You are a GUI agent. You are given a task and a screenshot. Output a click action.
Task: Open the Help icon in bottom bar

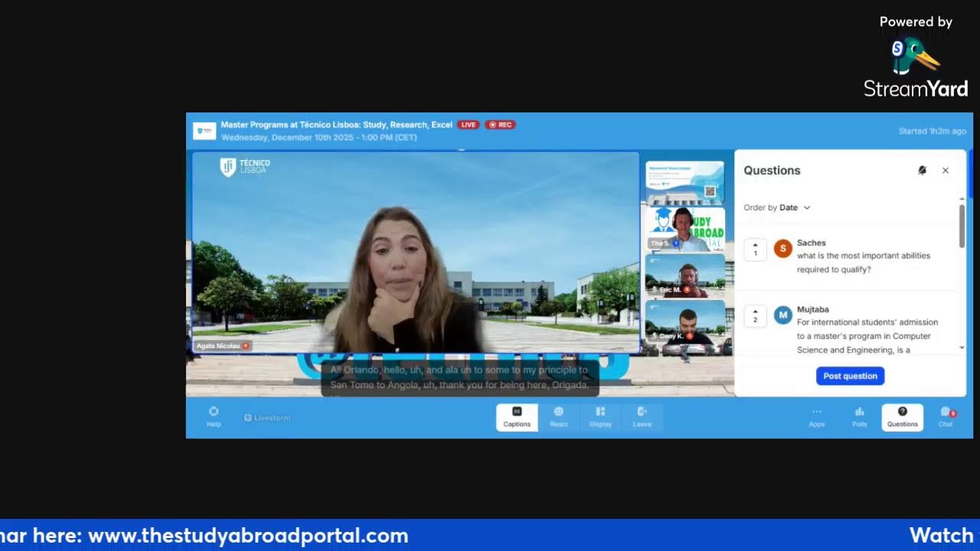[214, 416]
